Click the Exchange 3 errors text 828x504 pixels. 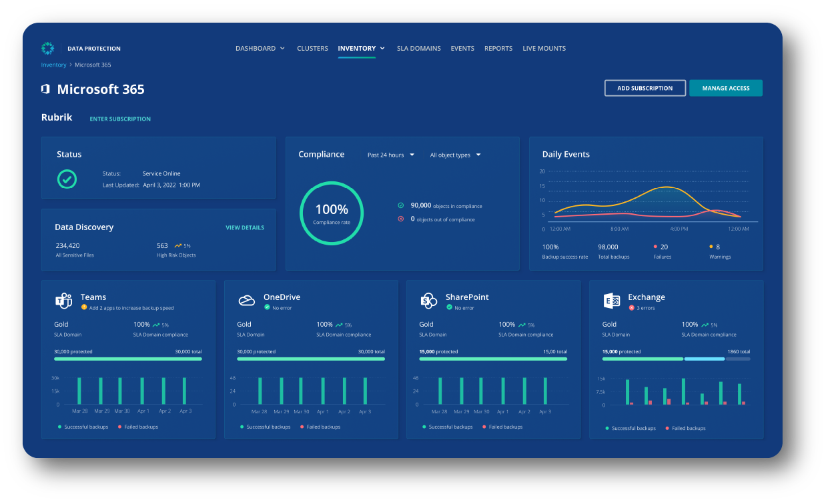647,308
